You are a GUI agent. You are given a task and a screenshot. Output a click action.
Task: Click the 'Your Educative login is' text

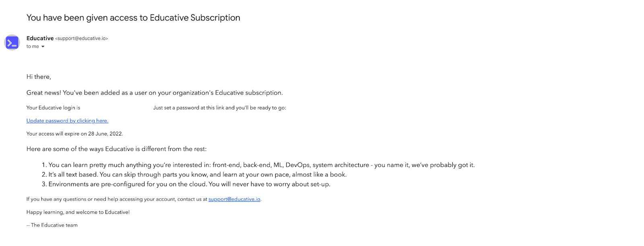(x=53, y=108)
